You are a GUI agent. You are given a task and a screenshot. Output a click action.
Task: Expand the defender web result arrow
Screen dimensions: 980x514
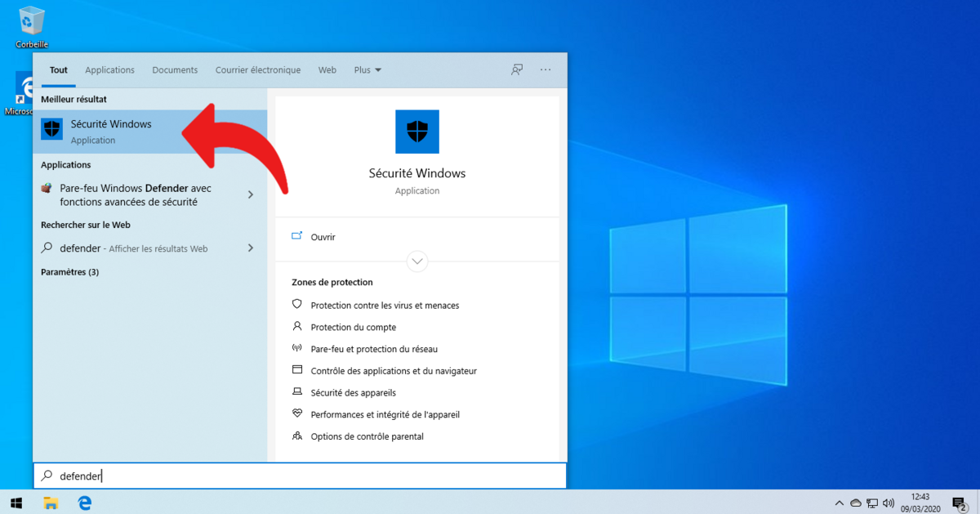[251, 248]
